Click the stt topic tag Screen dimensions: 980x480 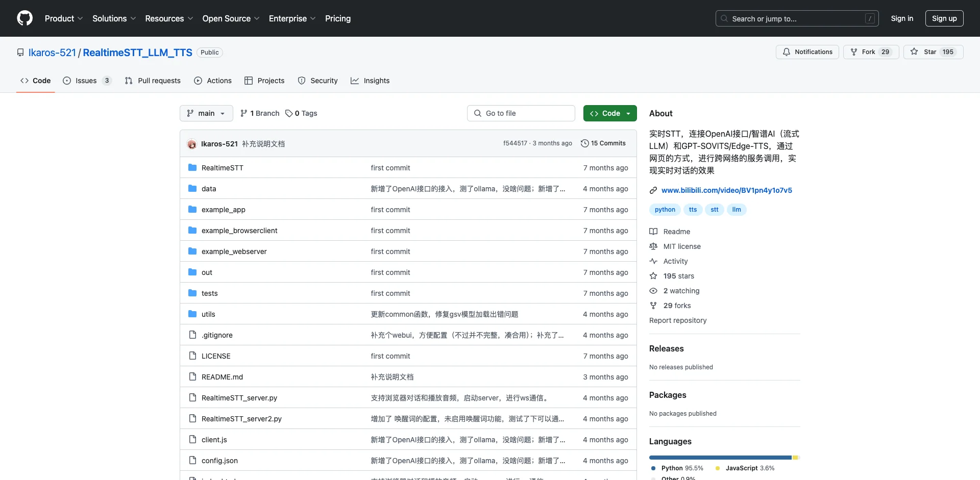point(715,210)
